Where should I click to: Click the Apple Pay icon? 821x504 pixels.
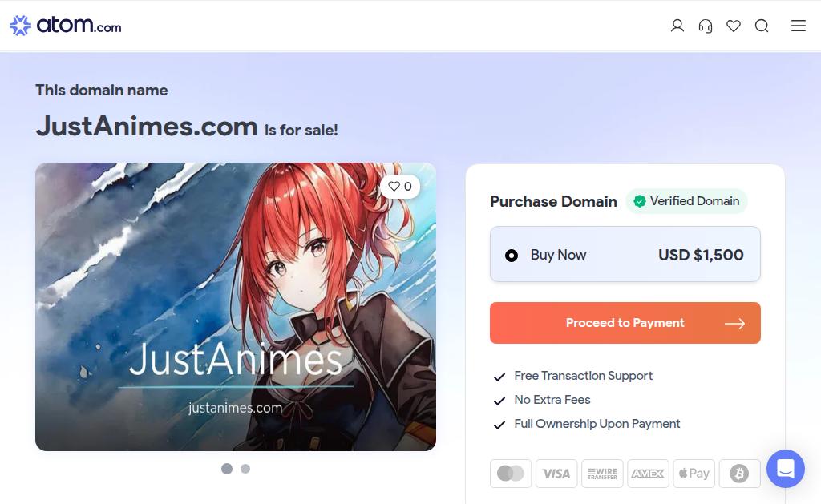click(x=694, y=474)
